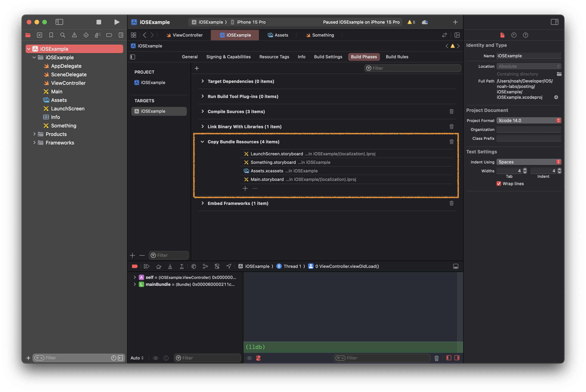Open Simulate Location arrow
Screen dimensions: 586x392
(229, 266)
